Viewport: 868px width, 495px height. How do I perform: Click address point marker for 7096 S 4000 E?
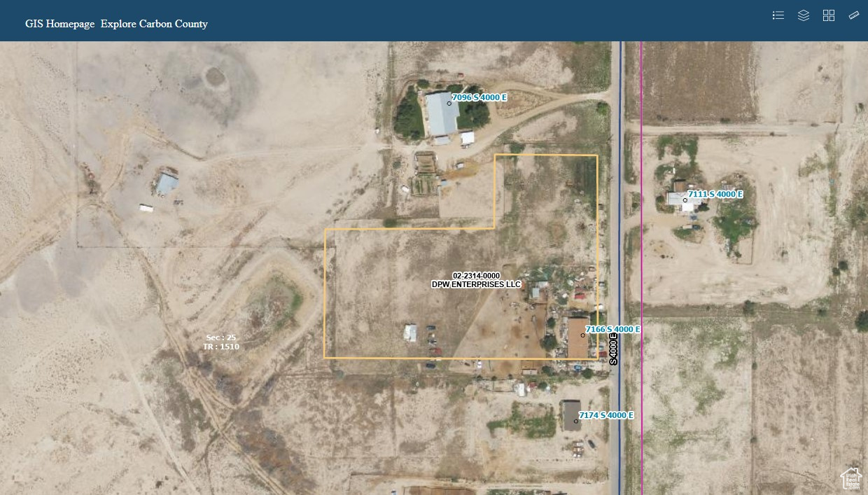point(449,104)
